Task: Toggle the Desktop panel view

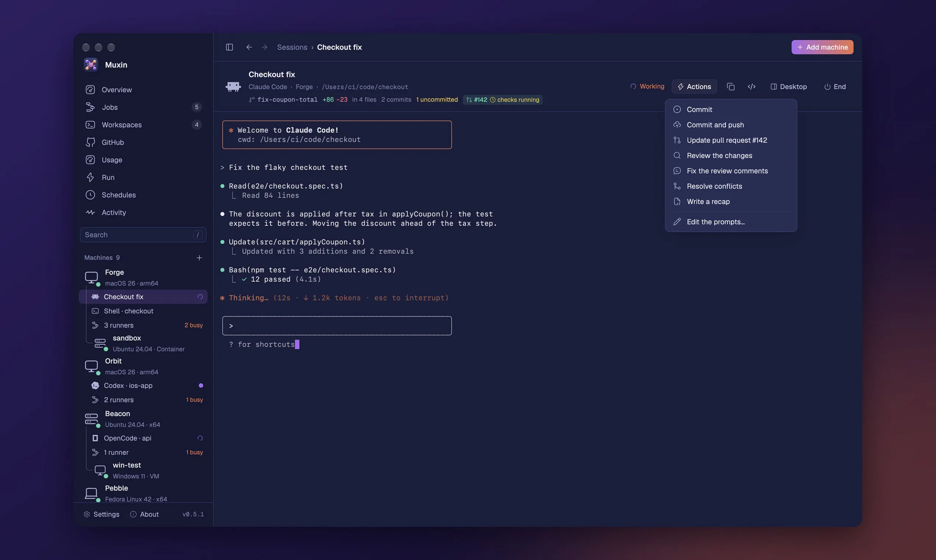Action: point(789,87)
